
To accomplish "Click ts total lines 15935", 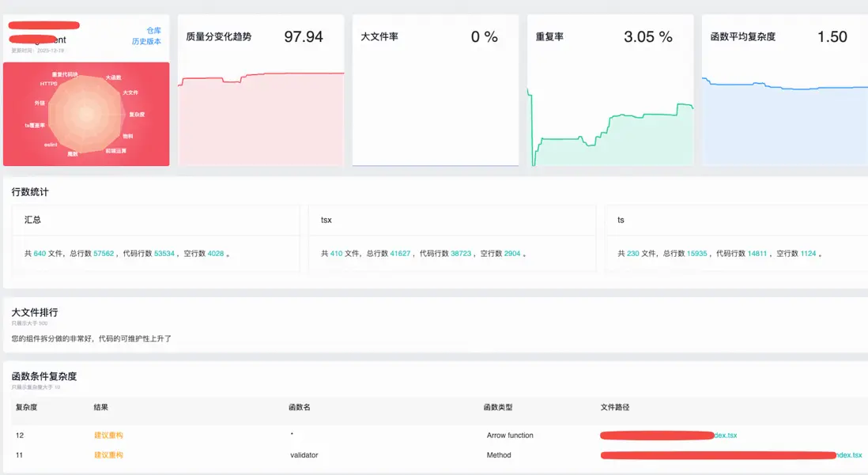I will tap(697, 254).
